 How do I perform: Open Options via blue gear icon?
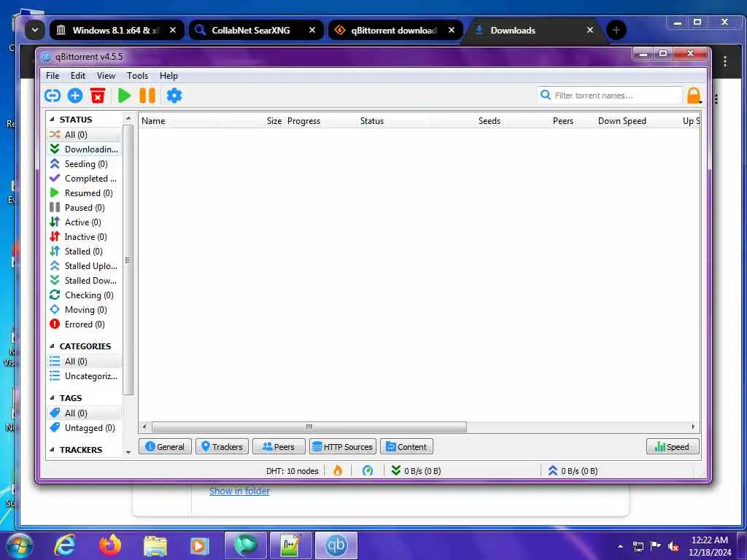pyautogui.click(x=174, y=96)
